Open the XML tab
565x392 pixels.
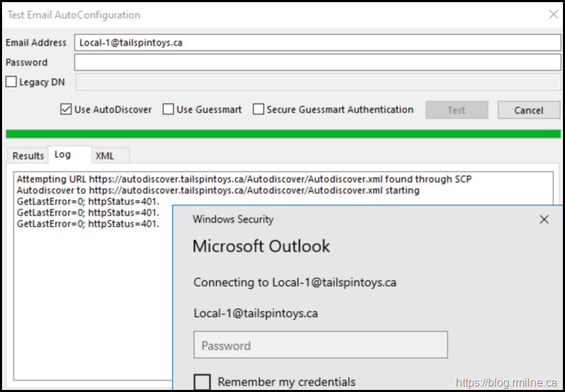105,156
